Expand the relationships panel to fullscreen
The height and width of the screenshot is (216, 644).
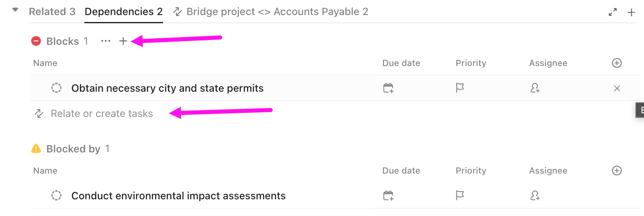[613, 12]
